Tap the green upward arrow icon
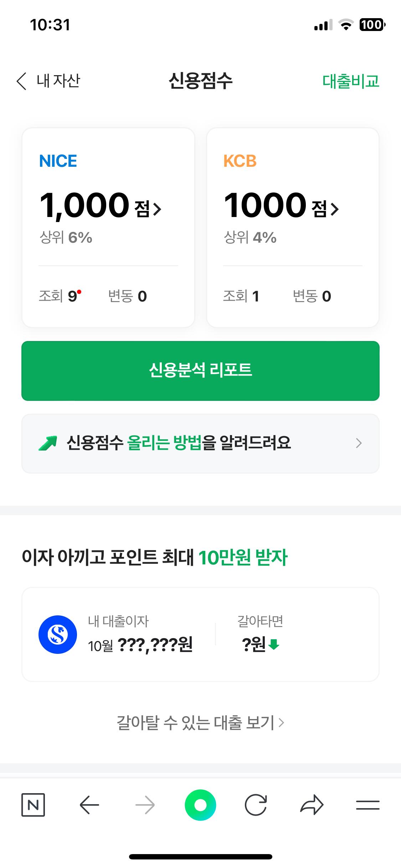Image resolution: width=401 pixels, height=868 pixels. 48,443
